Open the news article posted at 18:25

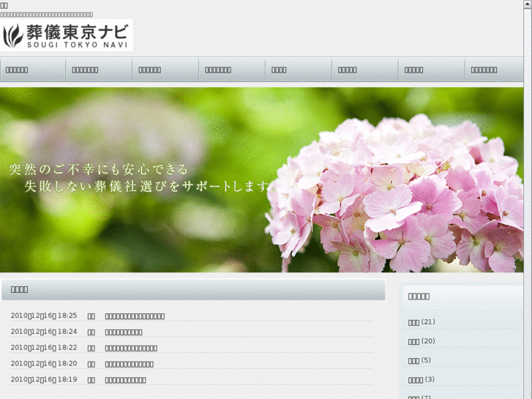coord(135,316)
